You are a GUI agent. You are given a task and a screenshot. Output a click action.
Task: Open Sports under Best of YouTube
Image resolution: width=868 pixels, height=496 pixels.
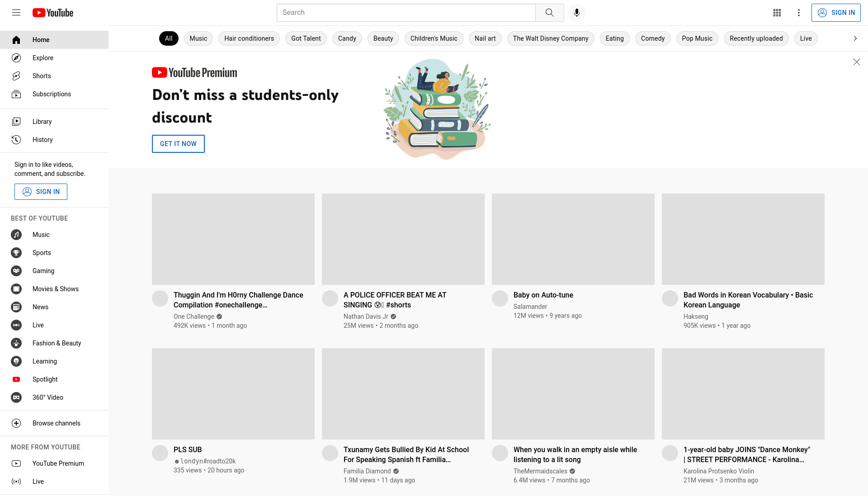coord(54,253)
